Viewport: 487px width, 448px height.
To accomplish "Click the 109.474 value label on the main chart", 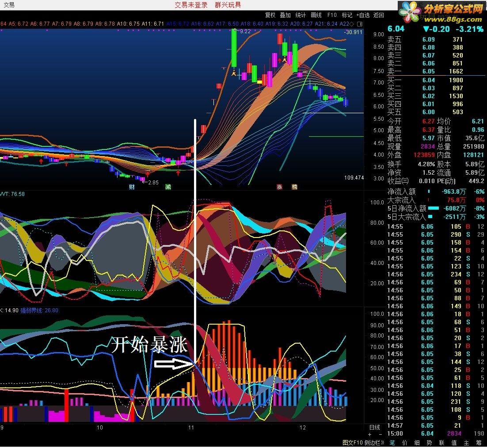I will 354,178.
